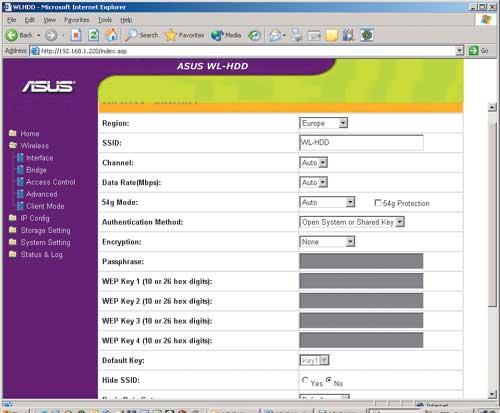The width and height of the screenshot is (500, 413).
Task: Open the address bar history dropdown arrow
Action: tap(460, 51)
